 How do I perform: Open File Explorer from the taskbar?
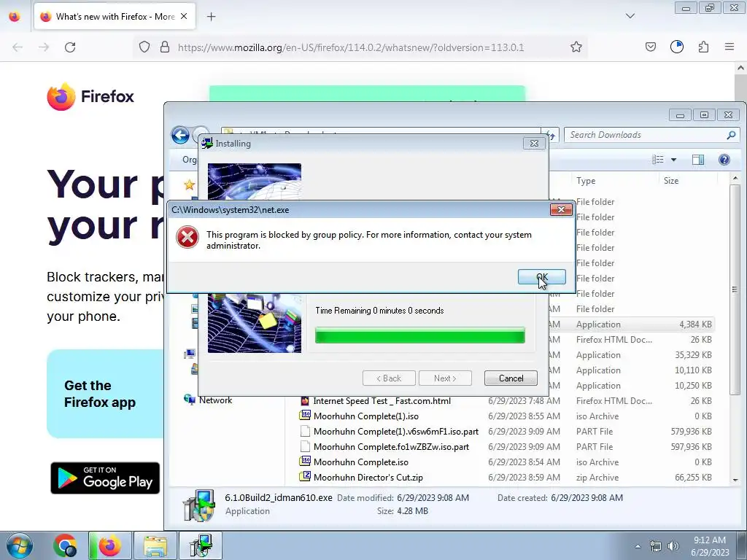tap(155, 545)
